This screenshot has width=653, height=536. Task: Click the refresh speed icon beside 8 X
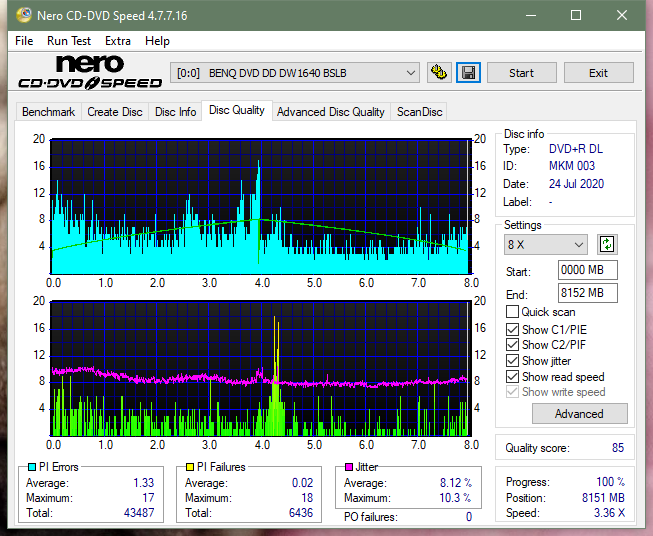coord(607,244)
